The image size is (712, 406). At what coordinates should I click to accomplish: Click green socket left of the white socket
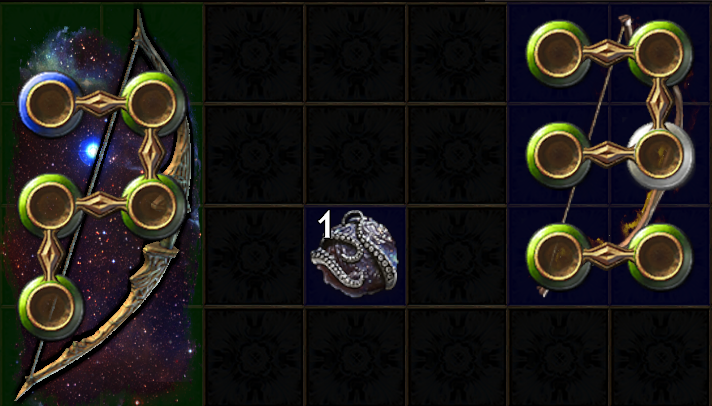coord(559,155)
